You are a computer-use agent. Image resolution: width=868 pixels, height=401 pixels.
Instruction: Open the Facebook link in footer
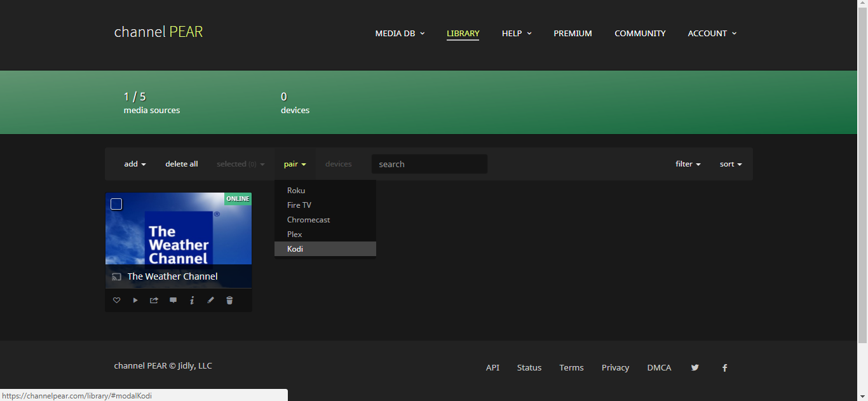click(724, 368)
